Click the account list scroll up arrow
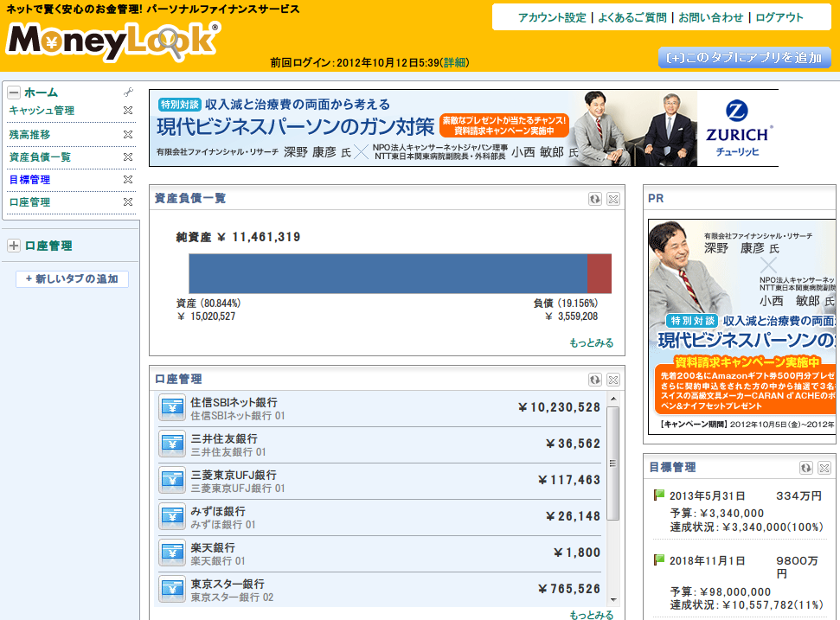Image resolution: width=840 pixels, height=620 pixels. click(x=613, y=399)
